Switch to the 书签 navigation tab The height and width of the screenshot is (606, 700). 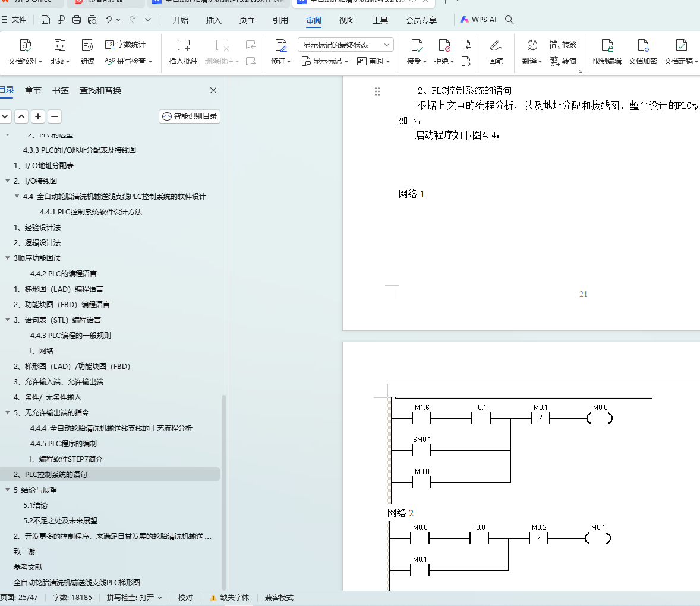point(60,90)
